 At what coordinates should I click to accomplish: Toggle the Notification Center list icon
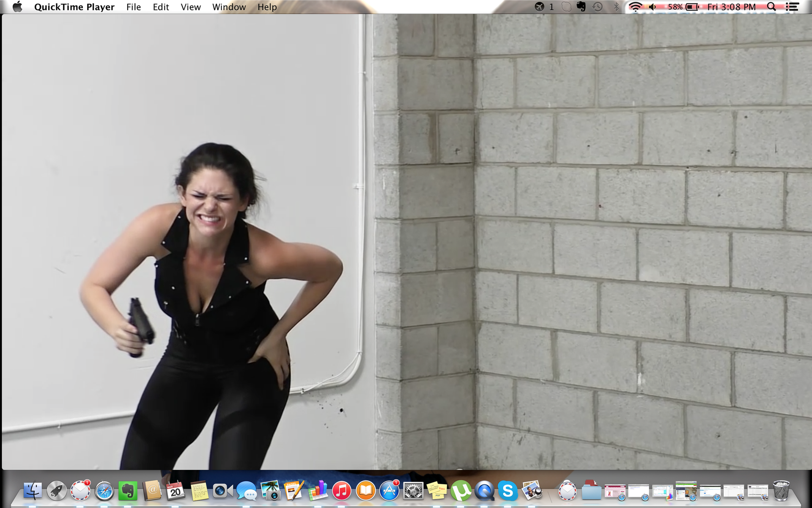tap(792, 7)
